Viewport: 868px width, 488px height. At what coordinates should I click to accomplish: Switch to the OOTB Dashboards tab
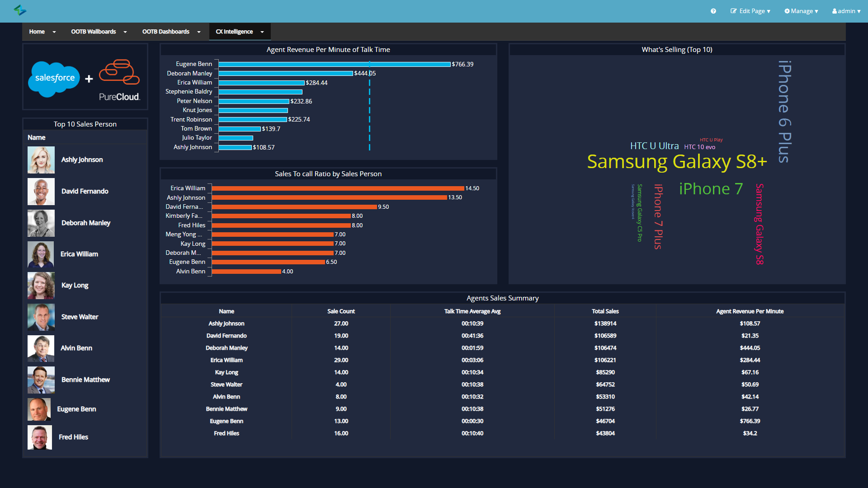click(x=166, y=32)
